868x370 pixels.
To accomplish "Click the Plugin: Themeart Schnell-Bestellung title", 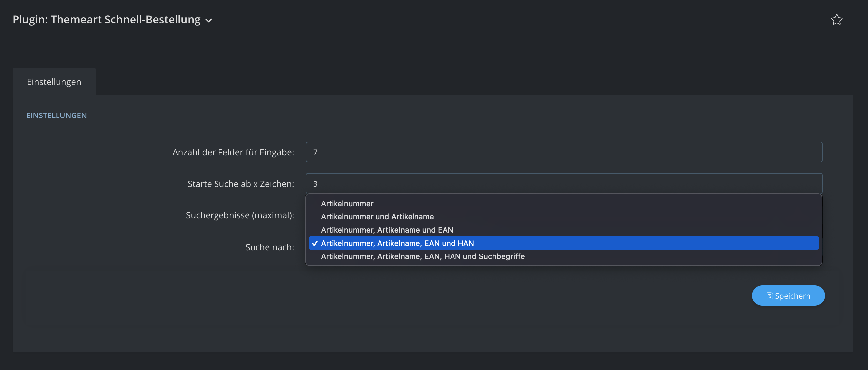I will 106,19.
